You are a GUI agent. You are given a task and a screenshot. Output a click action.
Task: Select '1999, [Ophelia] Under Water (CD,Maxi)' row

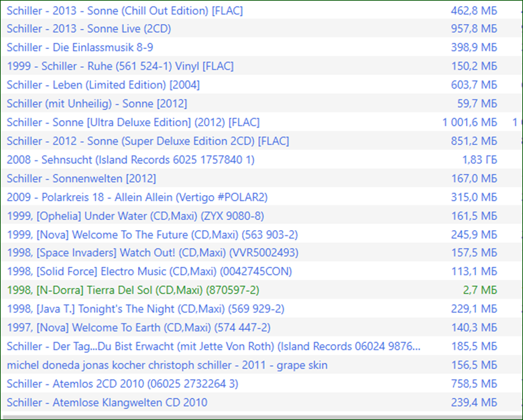click(135, 215)
